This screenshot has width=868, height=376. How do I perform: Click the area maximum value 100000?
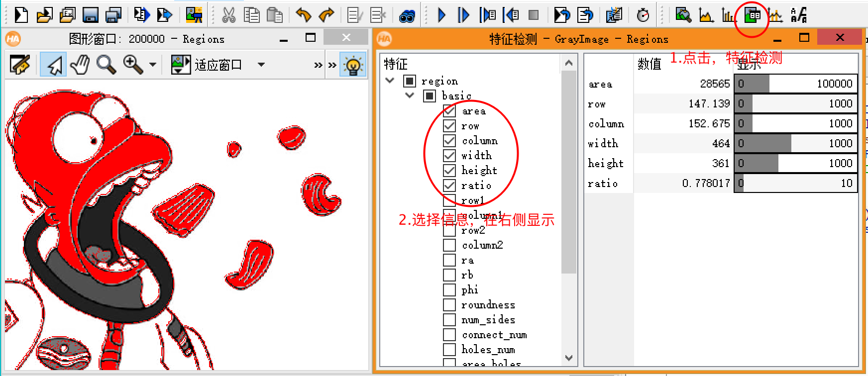[835, 84]
